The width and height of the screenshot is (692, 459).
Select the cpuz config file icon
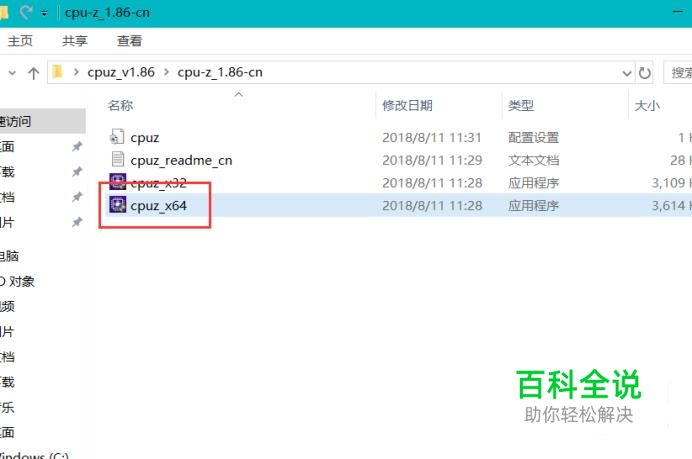coord(117,137)
